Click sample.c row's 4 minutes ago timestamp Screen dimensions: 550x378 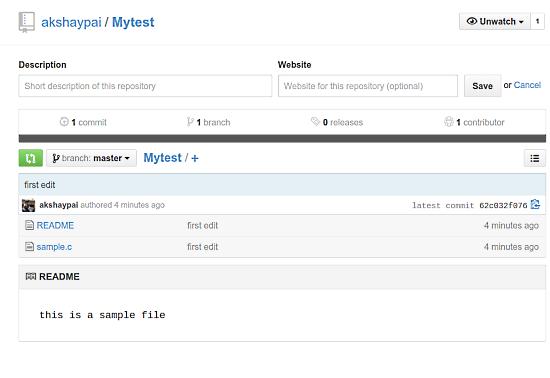pos(511,247)
